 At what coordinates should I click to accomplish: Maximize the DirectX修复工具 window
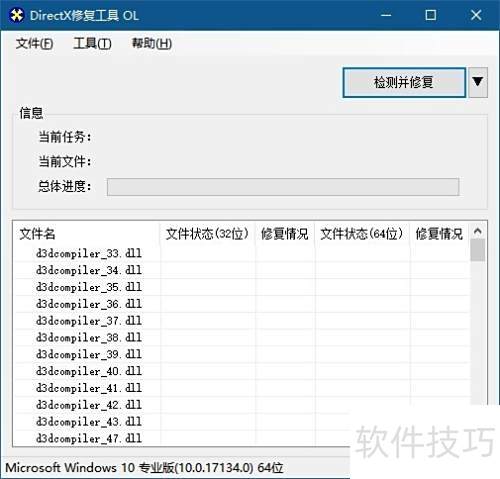coord(431,15)
